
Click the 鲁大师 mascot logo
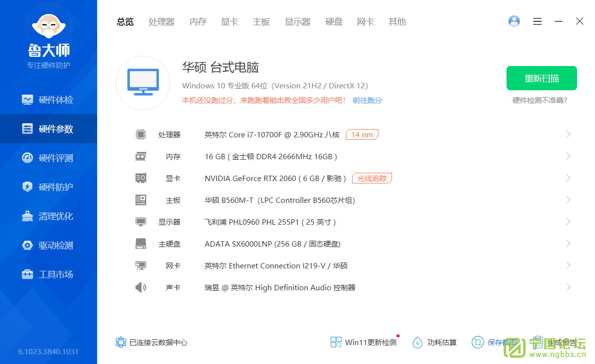coord(49,26)
